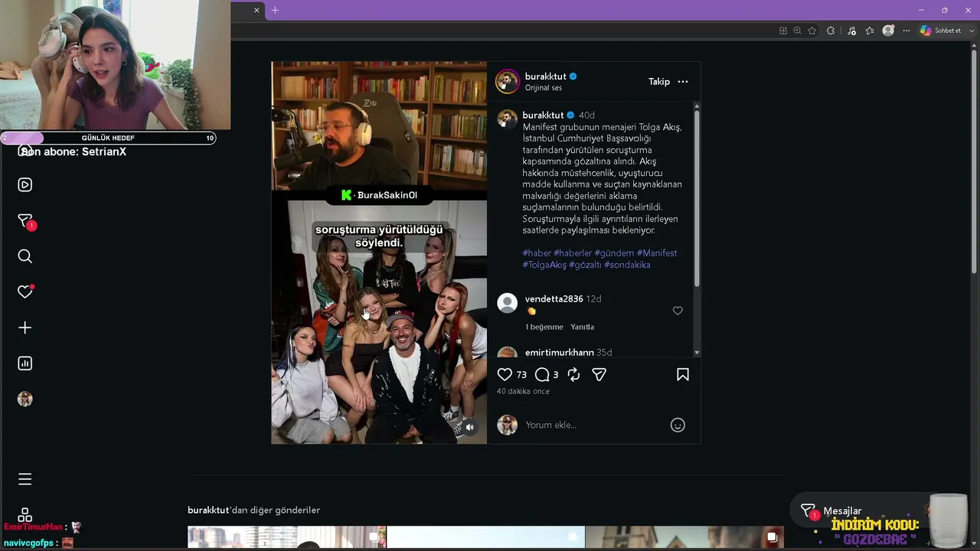Click the 73 likes count
This screenshot has height=551, width=980.
coord(521,375)
